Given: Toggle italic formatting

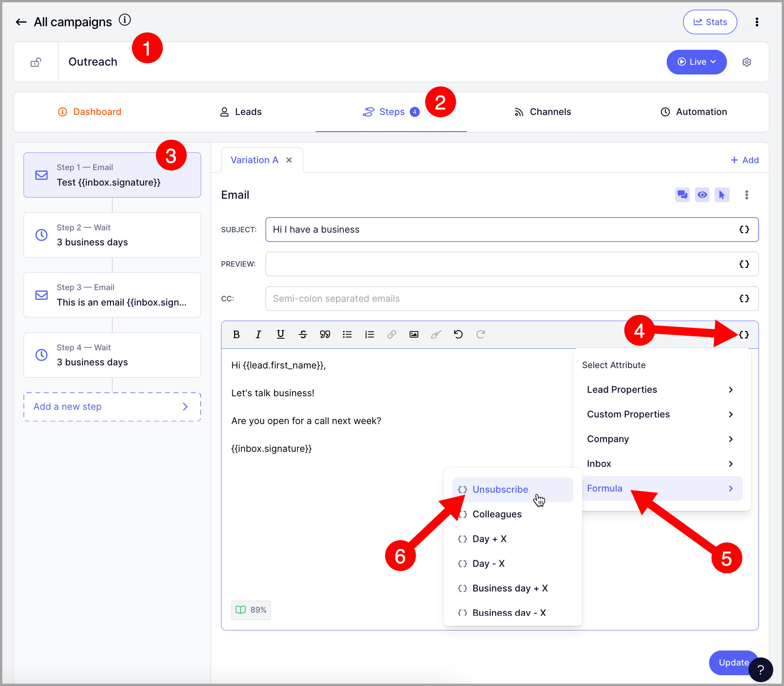Looking at the screenshot, I should (x=259, y=335).
